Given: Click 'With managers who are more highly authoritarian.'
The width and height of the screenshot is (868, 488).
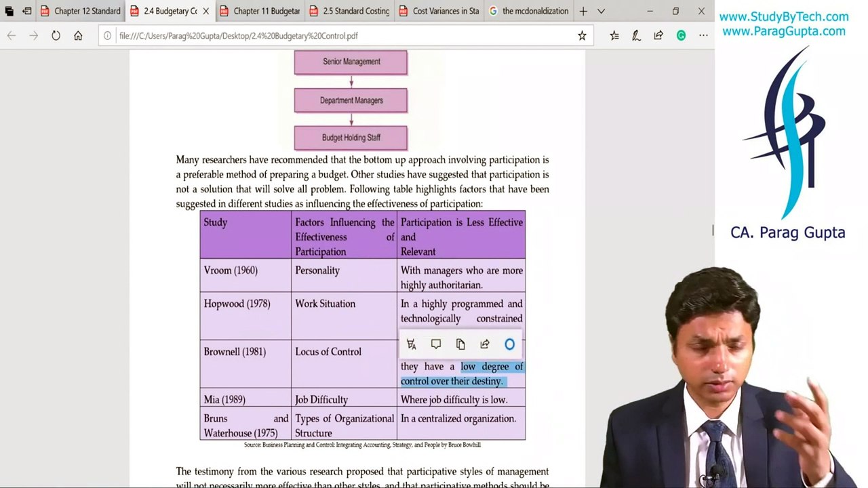Looking at the screenshot, I should tap(462, 278).
